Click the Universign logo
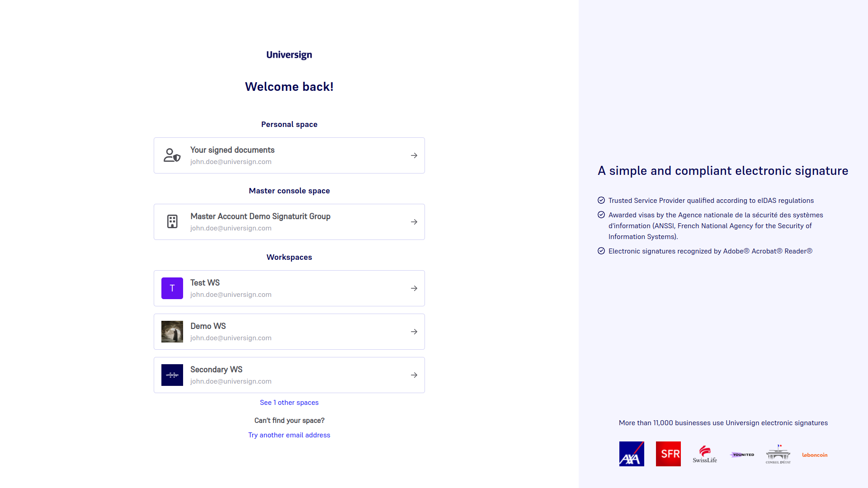868x488 pixels. 289,55
